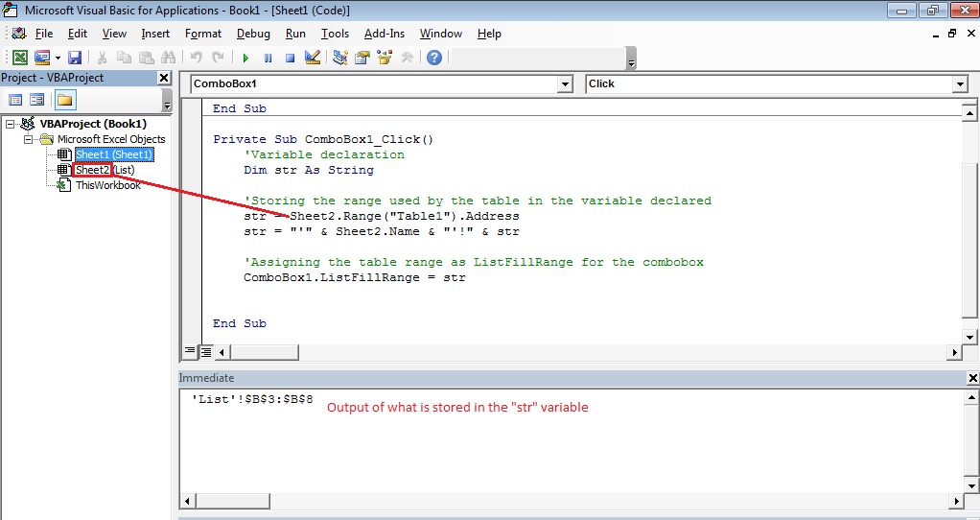Open the Insert menu
The height and width of the screenshot is (520, 980).
[x=155, y=34]
